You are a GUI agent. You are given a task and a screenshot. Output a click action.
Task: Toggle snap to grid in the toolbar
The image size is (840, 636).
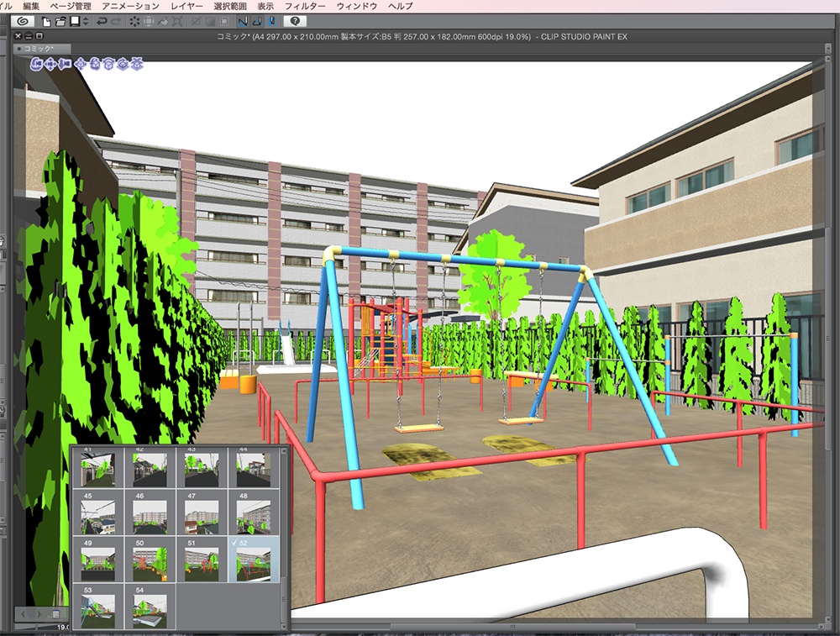tap(270, 21)
